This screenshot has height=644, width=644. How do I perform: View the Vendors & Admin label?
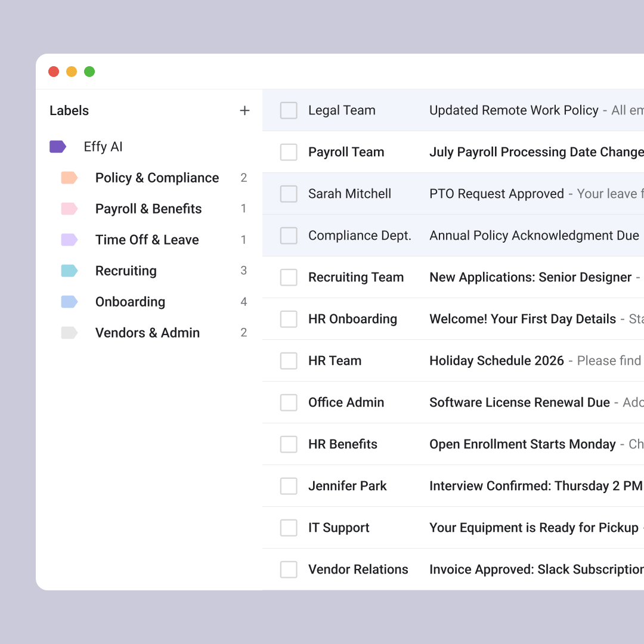click(x=147, y=333)
